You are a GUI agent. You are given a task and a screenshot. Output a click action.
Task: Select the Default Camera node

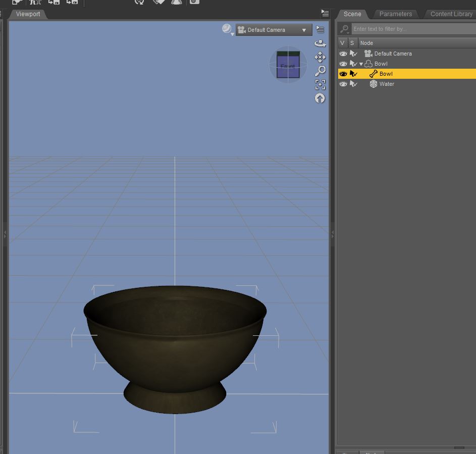tap(393, 54)
